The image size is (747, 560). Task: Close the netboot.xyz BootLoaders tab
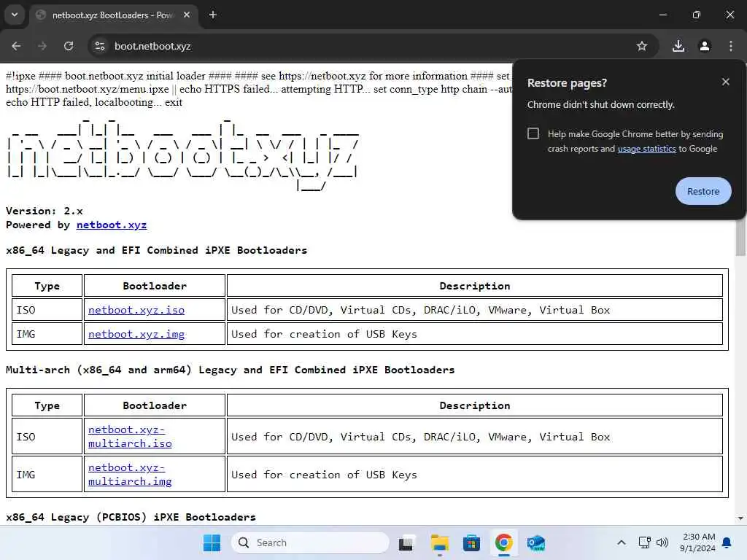(187, 15)
